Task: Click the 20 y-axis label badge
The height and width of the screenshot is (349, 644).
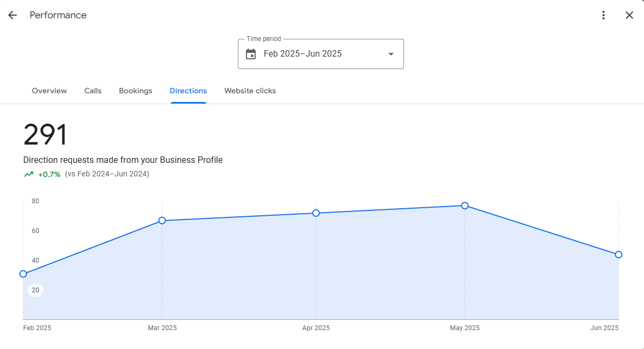Action: click(x=36, y=290)
